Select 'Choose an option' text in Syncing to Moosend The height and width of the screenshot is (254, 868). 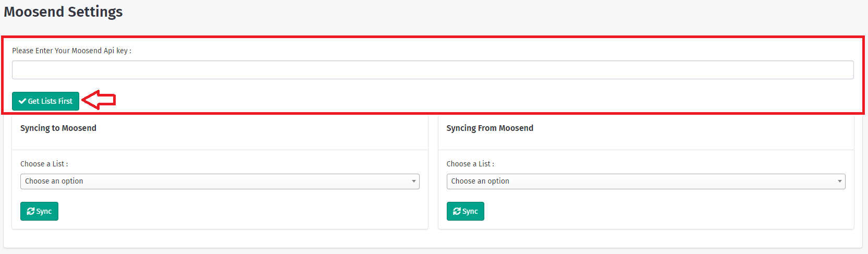pyautogui.click(x=54, y=181)
